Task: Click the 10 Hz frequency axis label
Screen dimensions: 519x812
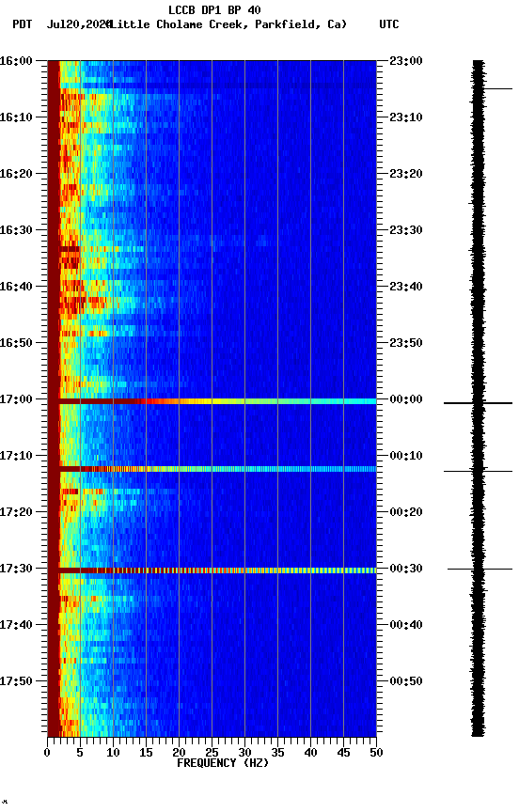Action: tap(113, 753)
